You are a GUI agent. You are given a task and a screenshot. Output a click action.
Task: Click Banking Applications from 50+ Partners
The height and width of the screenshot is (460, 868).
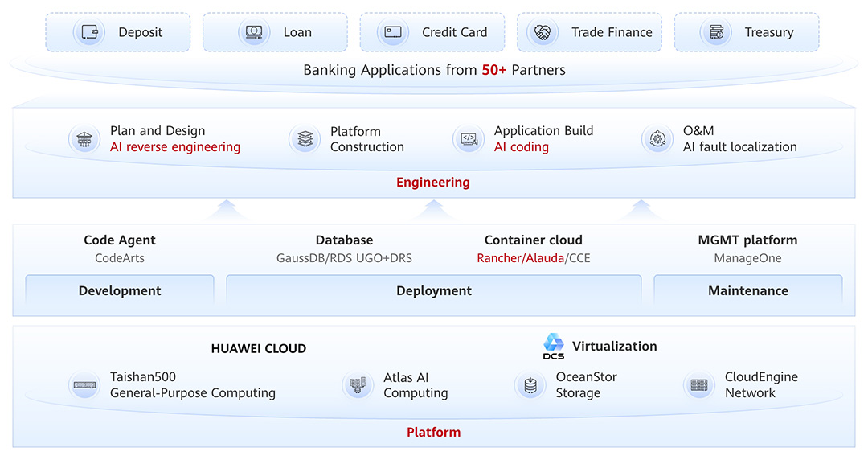point(435,70)
